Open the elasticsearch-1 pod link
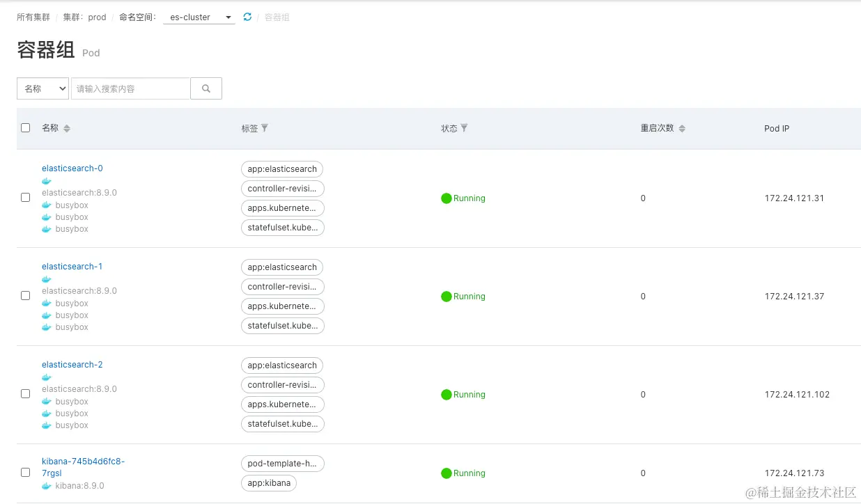 (72, 267)
